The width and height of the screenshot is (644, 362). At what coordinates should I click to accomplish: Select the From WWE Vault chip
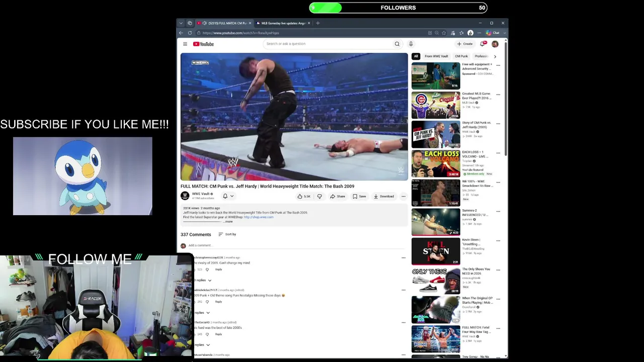point(436,56)
